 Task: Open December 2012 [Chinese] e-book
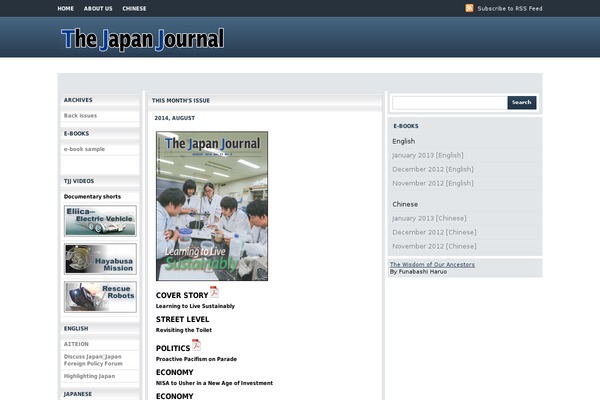[434, 232]
